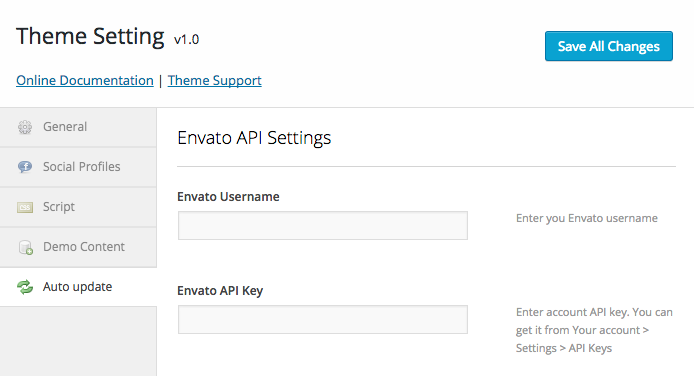694x376 pixels.
Task: Click the green refresh arrows Auto update icon
Action: [25, 287]
